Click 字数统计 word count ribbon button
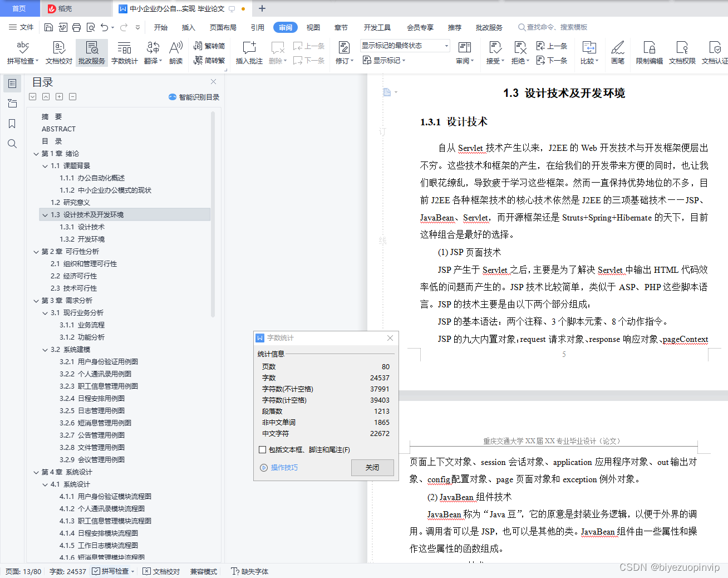 click(x=124, y=53)
